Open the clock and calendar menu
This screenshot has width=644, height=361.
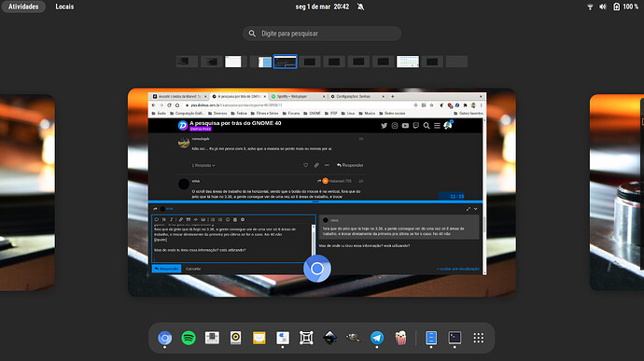(322, 7)
